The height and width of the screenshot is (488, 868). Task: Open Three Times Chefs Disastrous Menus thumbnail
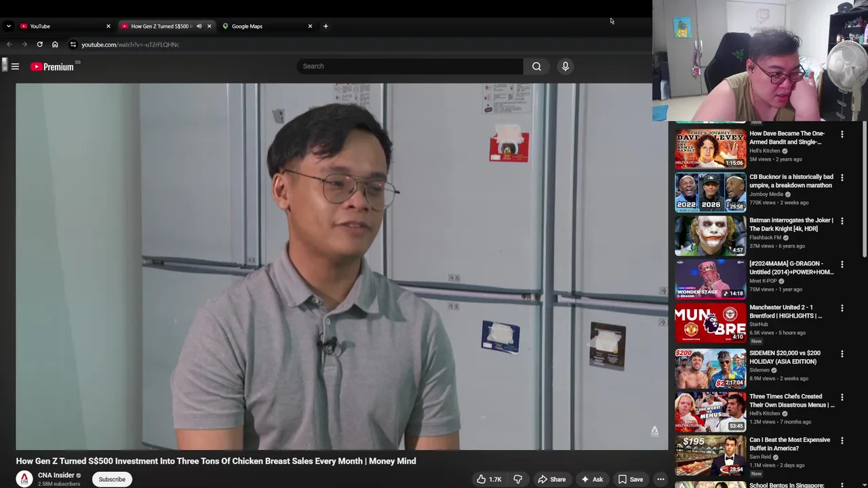[710, 411]
